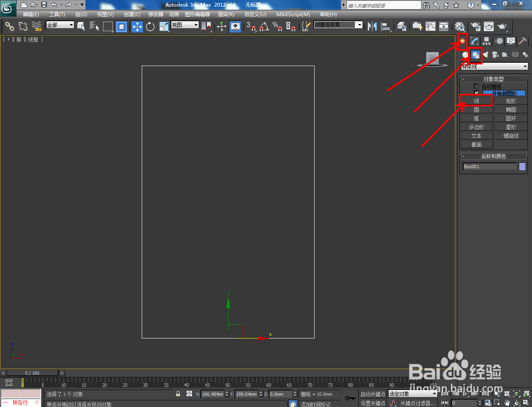Open Render Setup dialog

pyautogui.click(x=475, y=27)
